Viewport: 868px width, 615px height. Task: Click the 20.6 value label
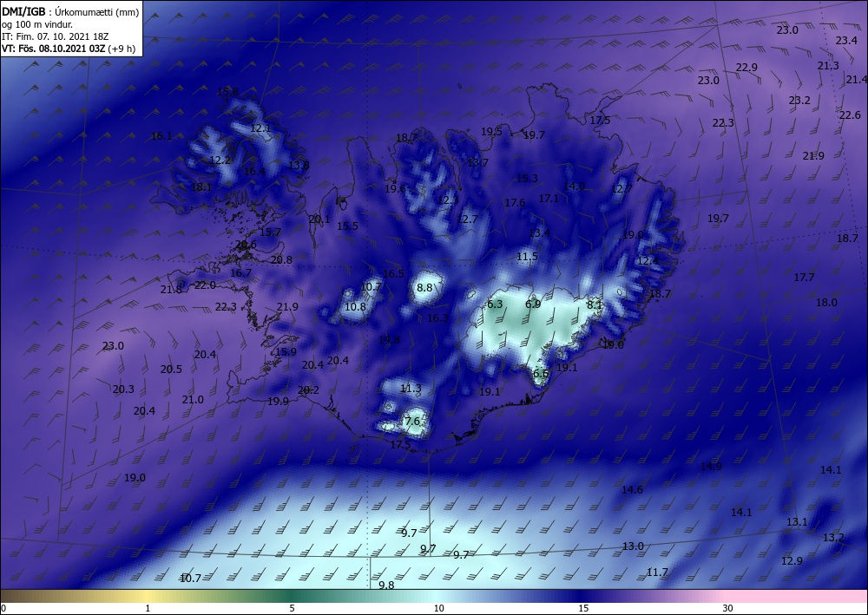[x=246, y=245]
